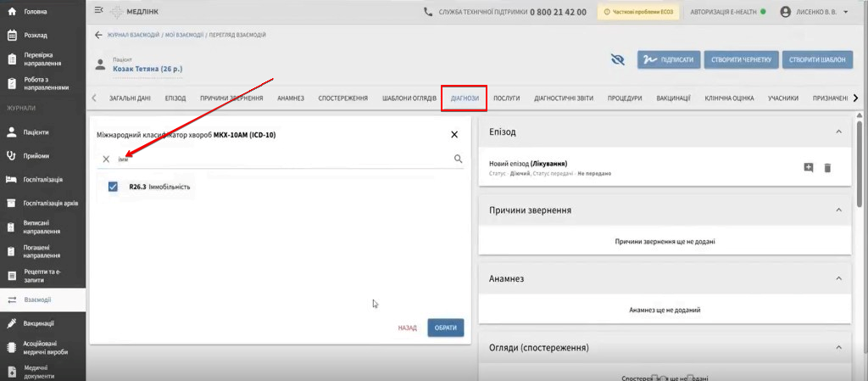
Task: Add a note to Новий епізод
Action: pos(809,168)
